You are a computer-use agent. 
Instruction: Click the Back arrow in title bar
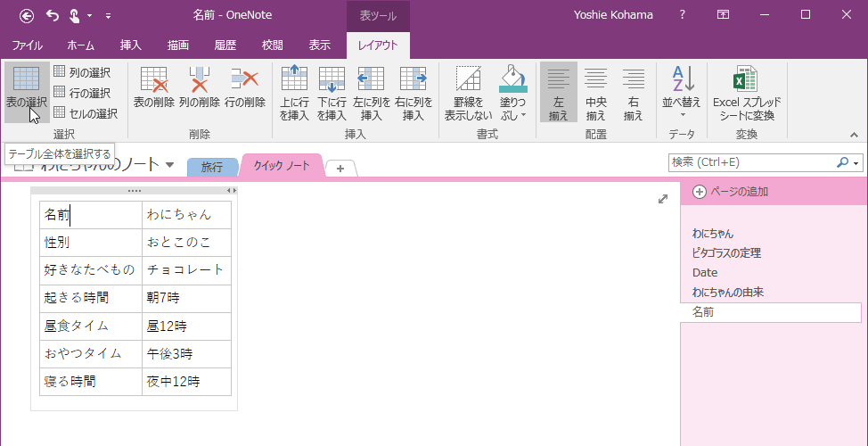[x=27, y=15]
